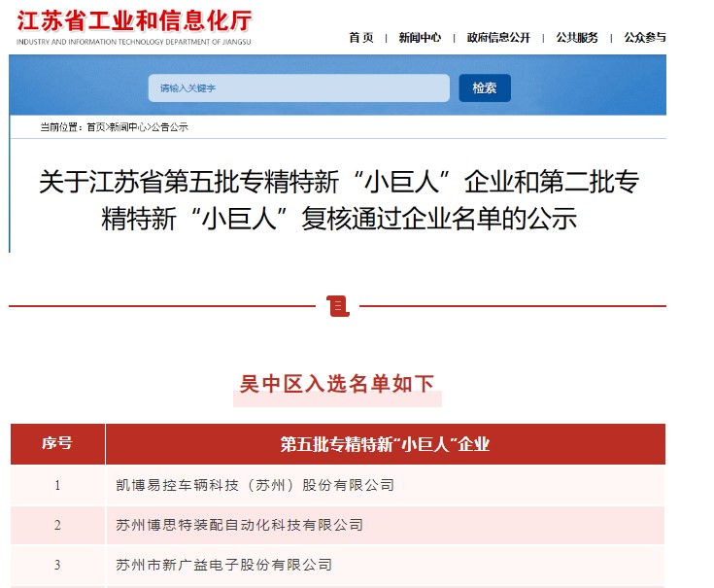
Task: Go to 公告公示 in the breadcrumb
Action: 169,127
